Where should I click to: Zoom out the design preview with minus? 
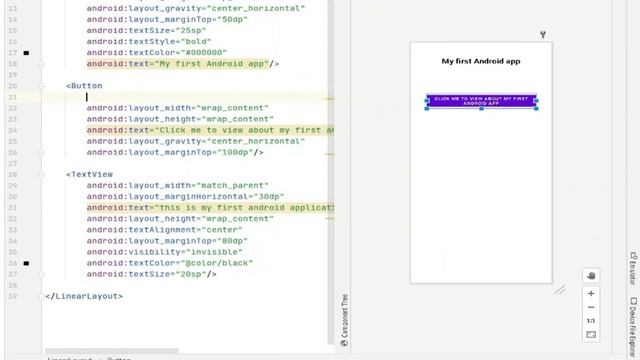[591, 307]
